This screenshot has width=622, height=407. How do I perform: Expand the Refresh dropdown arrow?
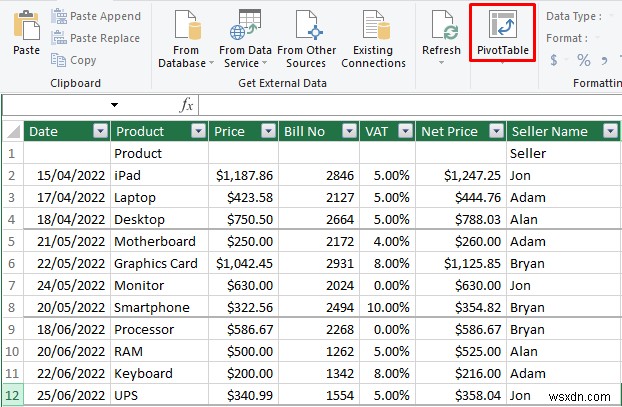point(441,63)
